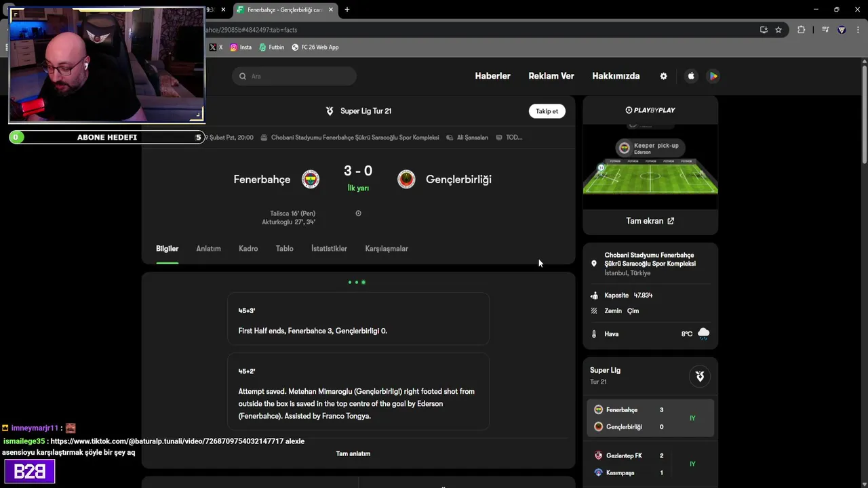Close the Fenerbahçe - Gençlerbirliği browser tab
The height and width of the screenshot is (488, 868).
coord(331,9)
